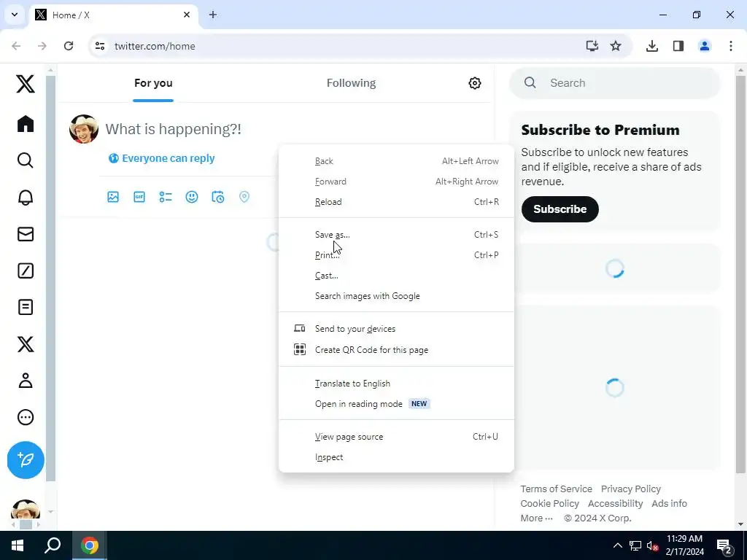
Task: Open Everyone can reply audience selector
Action: [161, 158]
